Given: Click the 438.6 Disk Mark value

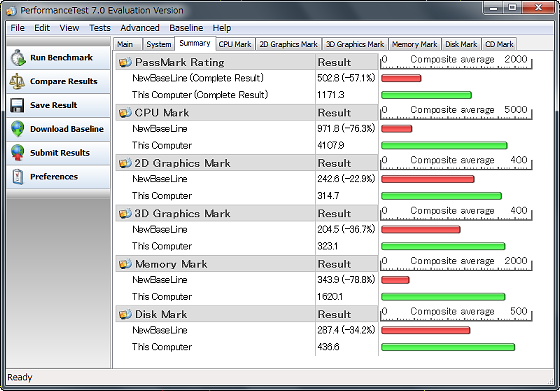Looking at the screenshot, I should coord(328,347).
